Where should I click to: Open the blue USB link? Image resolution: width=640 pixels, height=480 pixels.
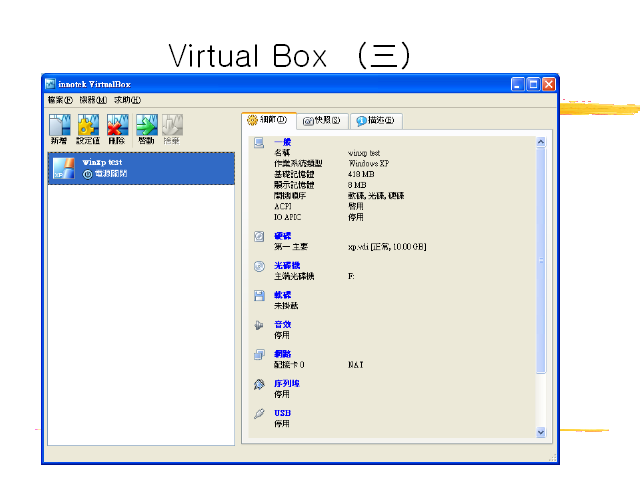coord(282,413)
